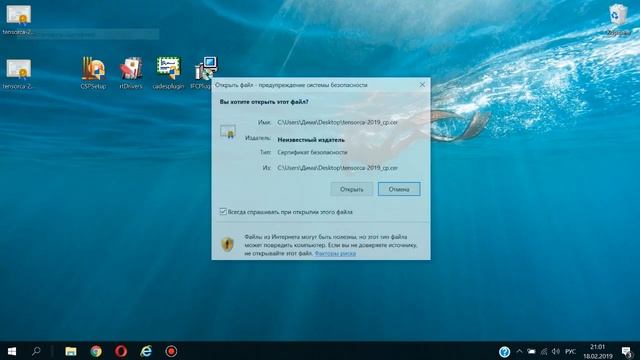This screenshot has height=360, width=640.
Task: Click the shield warning icon in the dialog
Action: (227, 244)
